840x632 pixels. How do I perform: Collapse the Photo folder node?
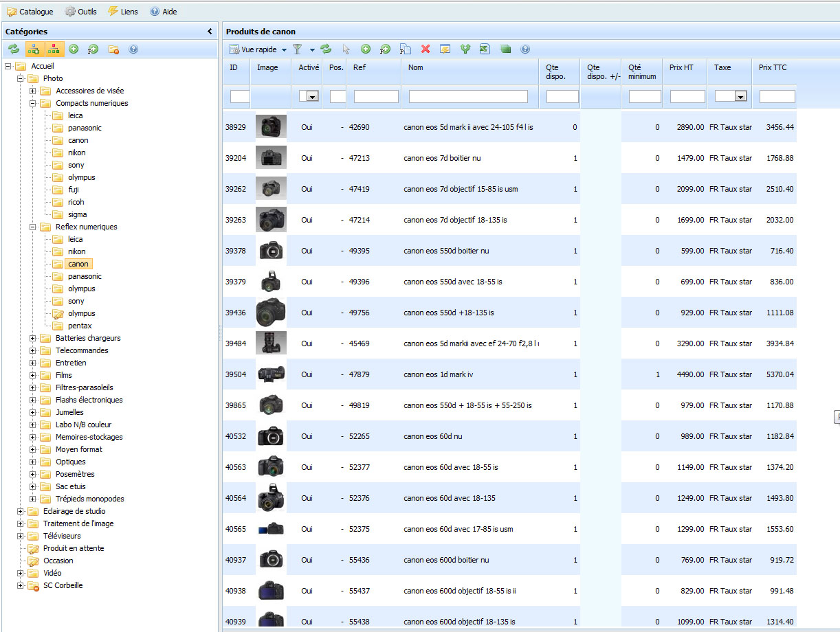20,78
